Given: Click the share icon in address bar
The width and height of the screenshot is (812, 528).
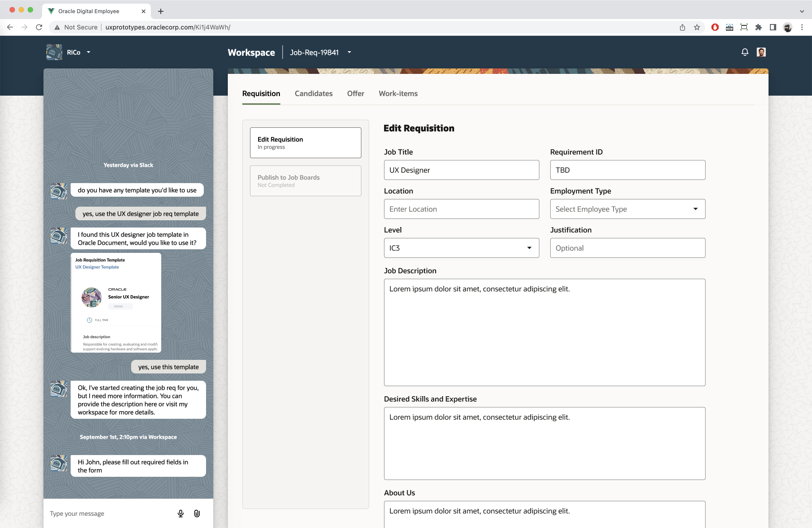Looking at the screenshot, I should coord(682,27).
